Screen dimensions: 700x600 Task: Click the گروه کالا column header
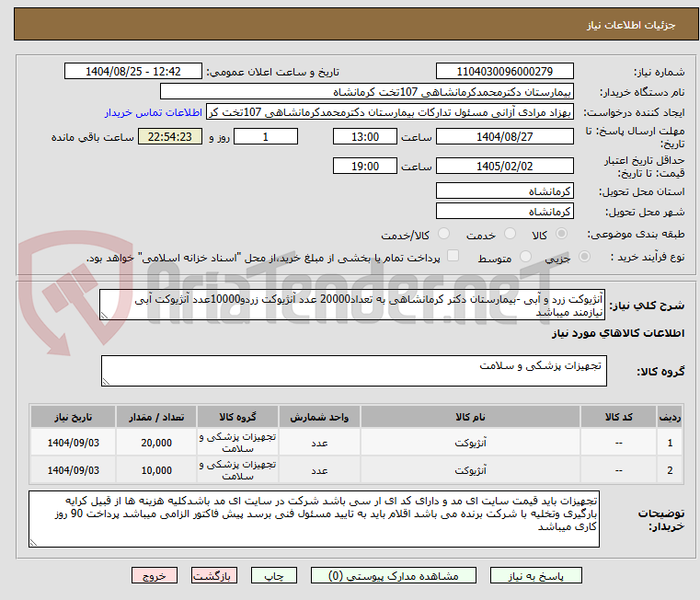coord(237,417)
